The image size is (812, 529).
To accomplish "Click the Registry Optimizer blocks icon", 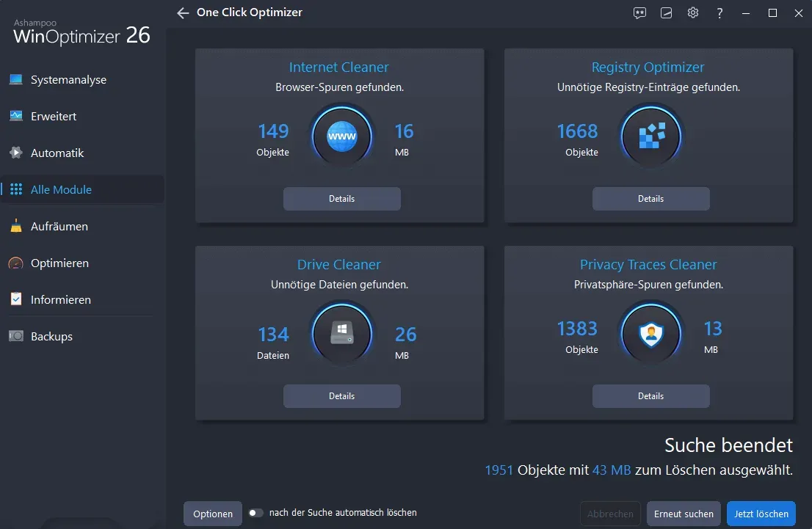I will click(x=651, y=136).
